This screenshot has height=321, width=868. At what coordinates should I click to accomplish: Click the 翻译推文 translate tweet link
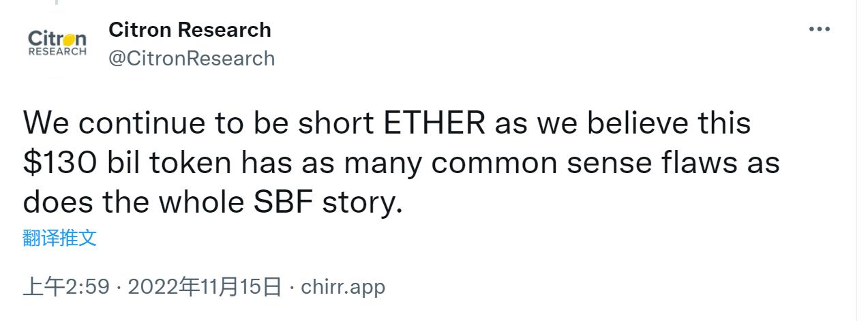[60, 238]
